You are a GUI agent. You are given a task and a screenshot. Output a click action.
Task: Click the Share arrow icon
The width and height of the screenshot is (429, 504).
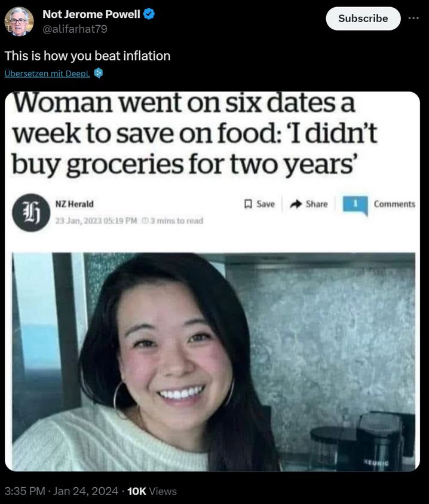coord(296,204)
